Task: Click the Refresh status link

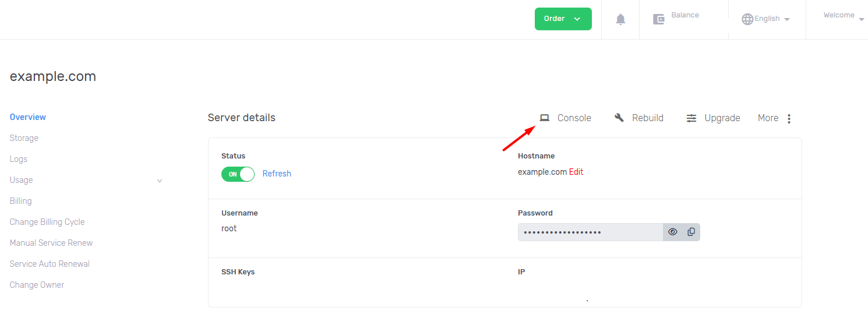Action: tap(277, 174)
